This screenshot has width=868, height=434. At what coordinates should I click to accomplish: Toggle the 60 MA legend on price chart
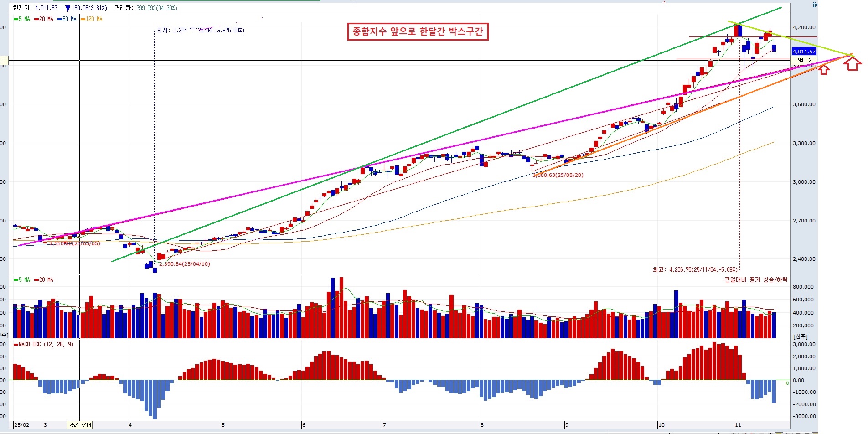[67, 19]
